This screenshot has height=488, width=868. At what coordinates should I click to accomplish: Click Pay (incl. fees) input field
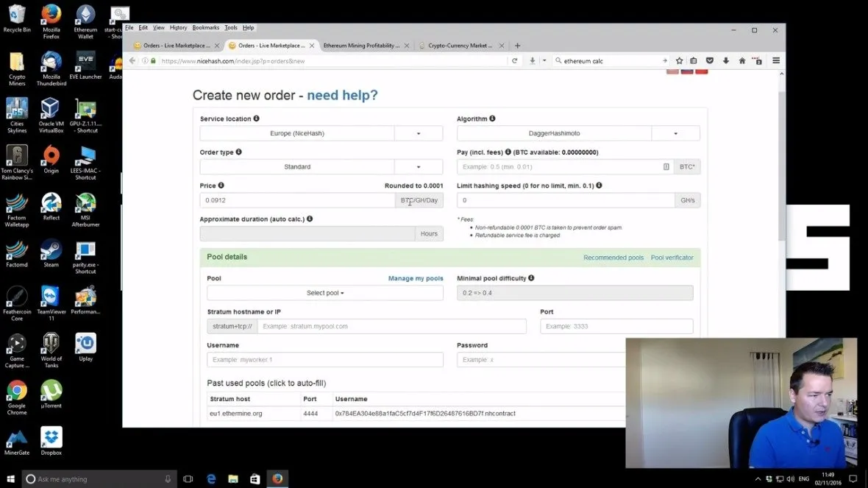pos(565,167)
